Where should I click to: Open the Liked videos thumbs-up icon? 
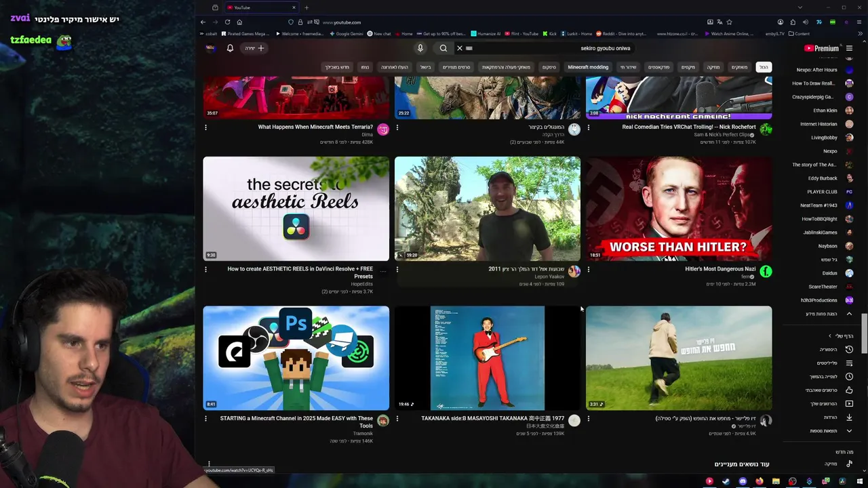[x=849, y=390]
